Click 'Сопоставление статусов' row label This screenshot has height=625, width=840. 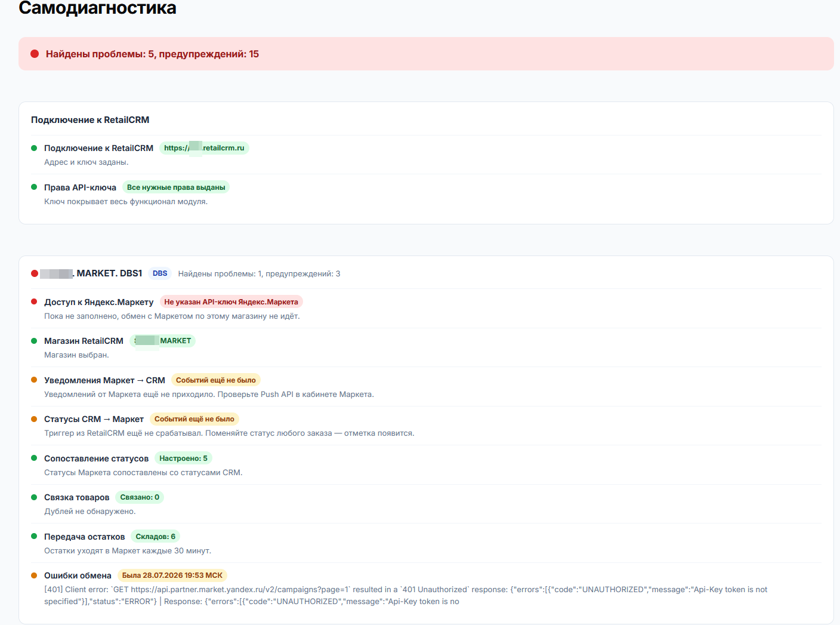pos(96,458)
